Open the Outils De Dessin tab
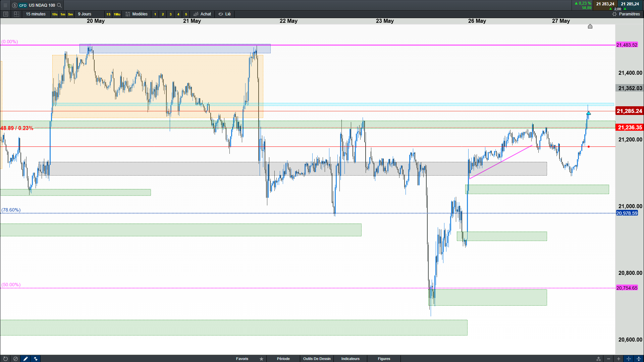 (x=317, y=359)
